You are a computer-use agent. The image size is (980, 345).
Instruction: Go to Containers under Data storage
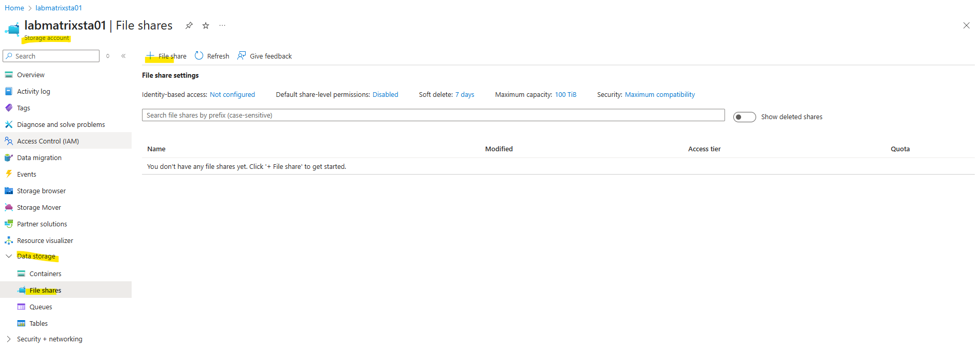tap(45, 274)
